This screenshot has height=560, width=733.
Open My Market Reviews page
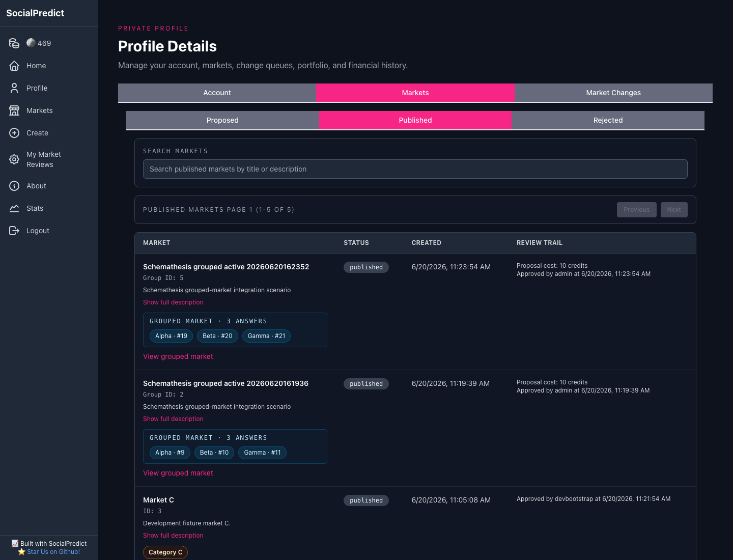tap(44, 159)
